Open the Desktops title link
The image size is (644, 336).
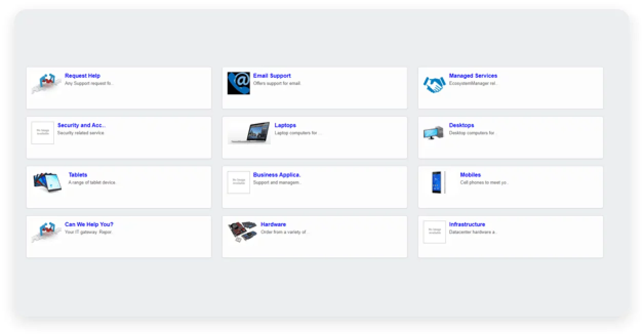click(461, 125)
